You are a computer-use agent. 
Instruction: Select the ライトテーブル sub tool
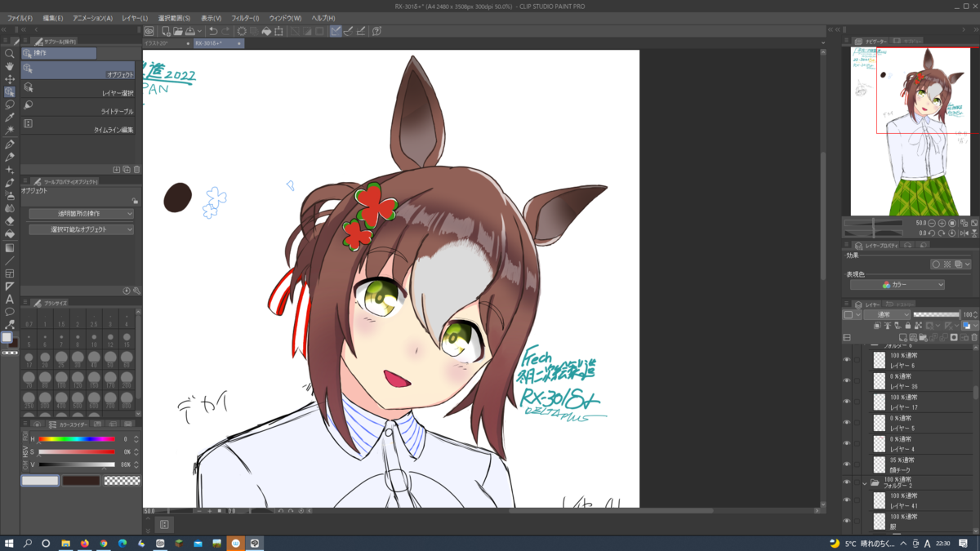point(79,108)
